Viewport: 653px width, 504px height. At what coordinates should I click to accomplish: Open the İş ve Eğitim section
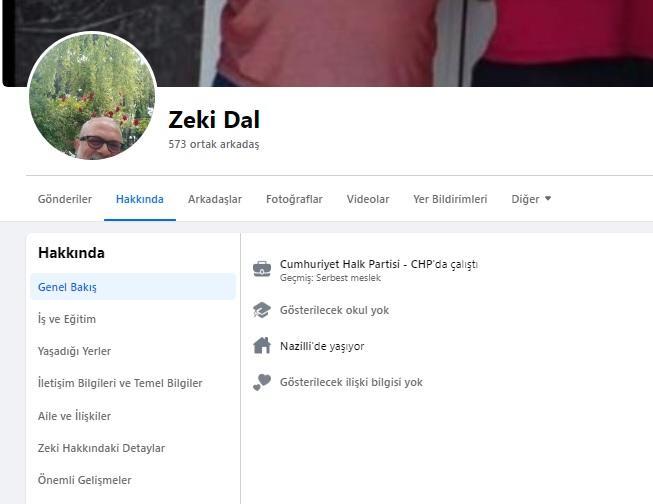[x=133, y=319]
